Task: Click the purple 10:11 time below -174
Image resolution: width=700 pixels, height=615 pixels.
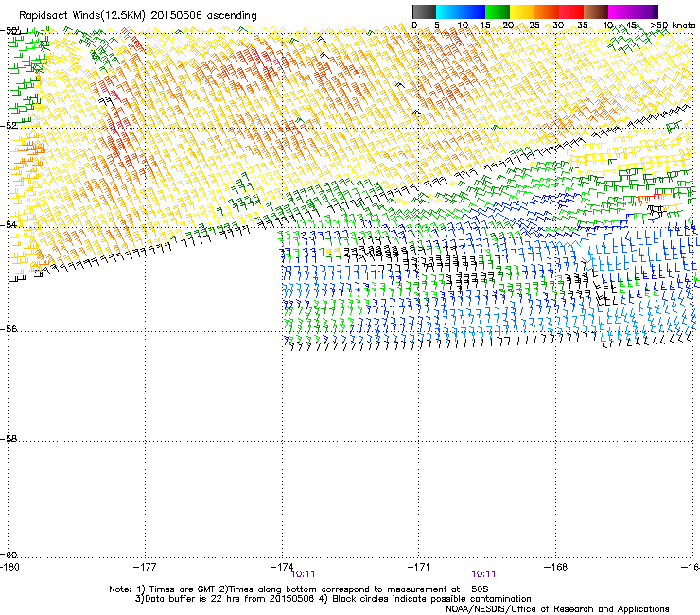Action: click(303, 574)
